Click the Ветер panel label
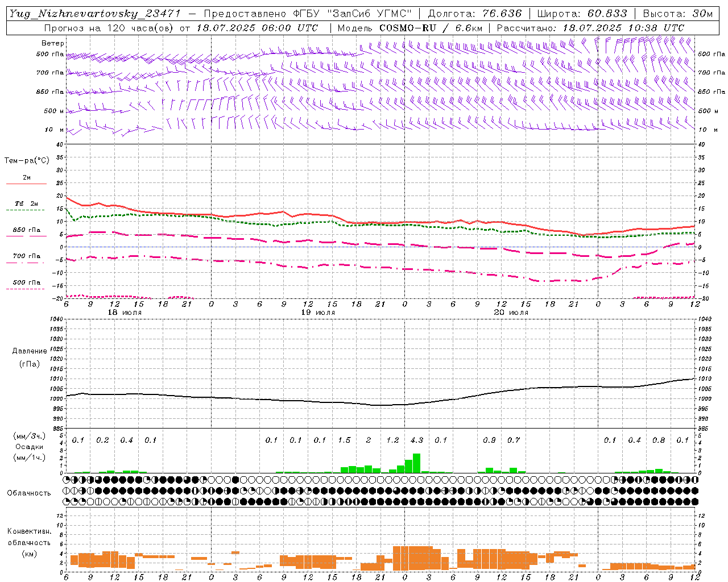 53,43
